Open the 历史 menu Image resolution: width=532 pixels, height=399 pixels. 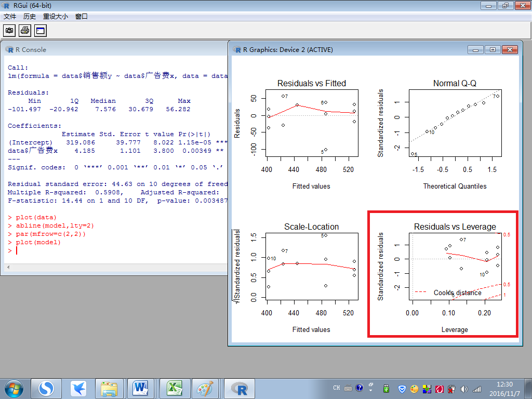point(30,16)
